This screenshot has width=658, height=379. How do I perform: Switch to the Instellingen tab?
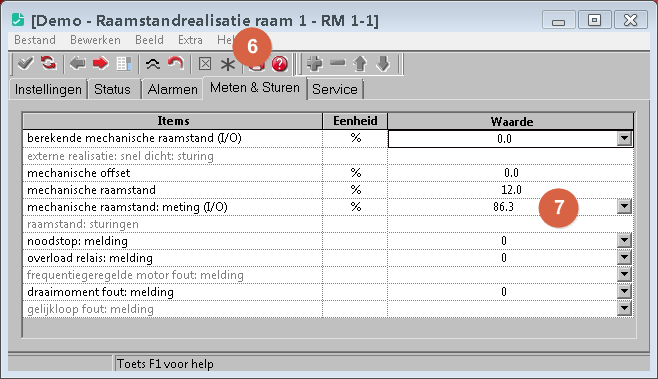coord(48,89)
